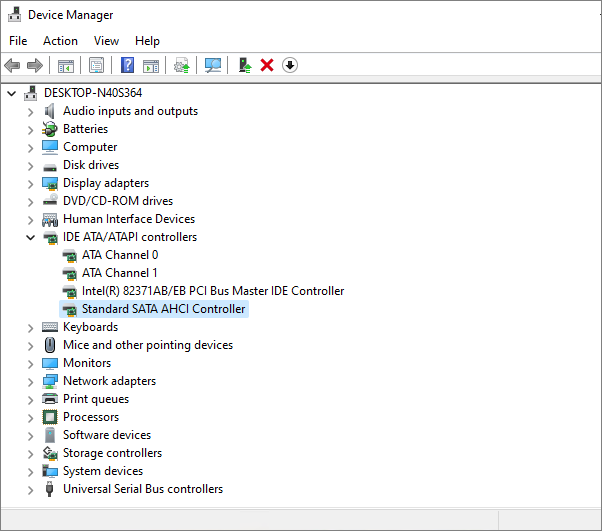Click the Forward arrow in the toolbar
The image size is (602, 531).
34,65
